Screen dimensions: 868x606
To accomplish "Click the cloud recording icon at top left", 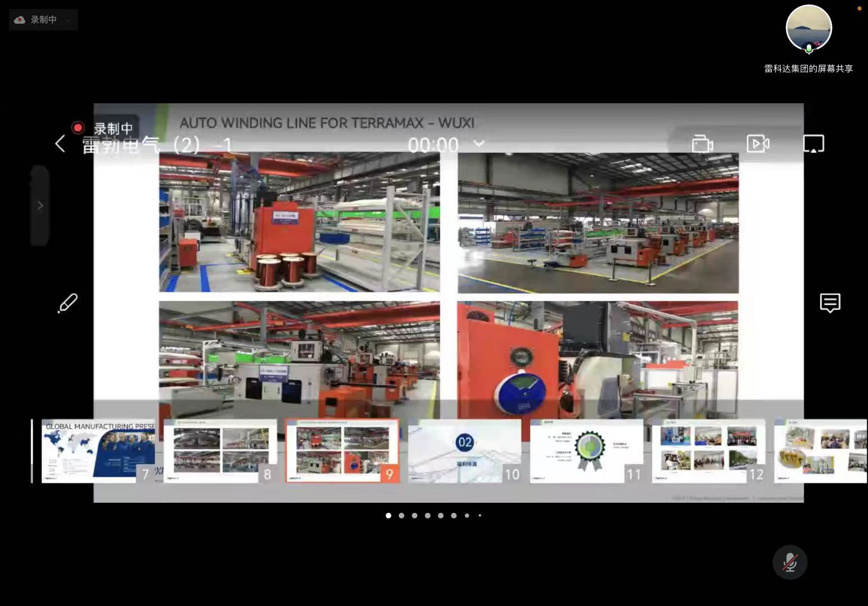I will click(20, 20).
